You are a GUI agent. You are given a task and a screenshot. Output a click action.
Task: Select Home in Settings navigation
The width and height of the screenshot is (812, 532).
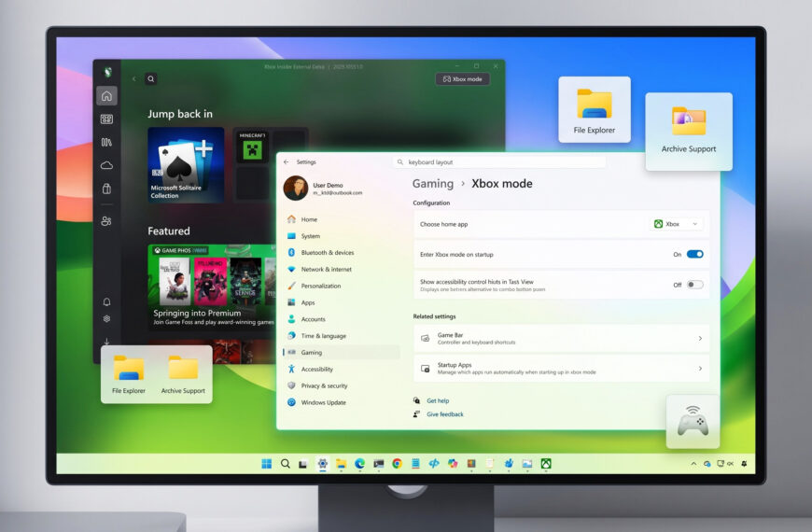click(x=342, y=219)
